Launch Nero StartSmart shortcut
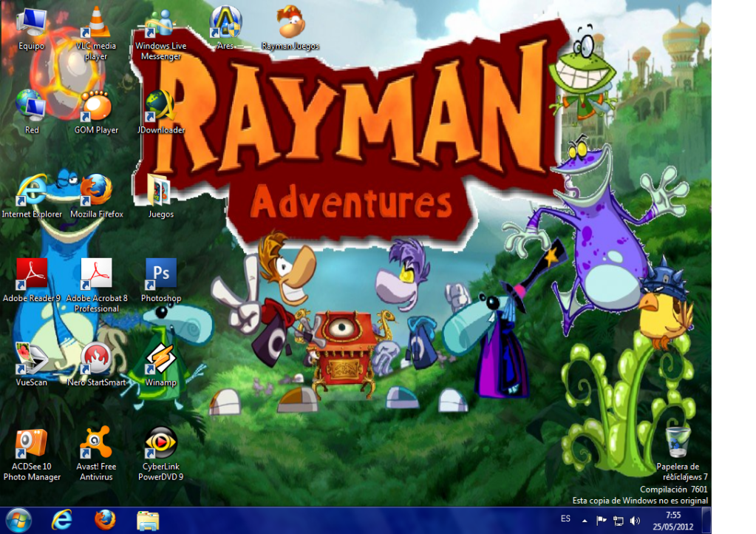Screen dimensions: 756x534 coord(96,365)
